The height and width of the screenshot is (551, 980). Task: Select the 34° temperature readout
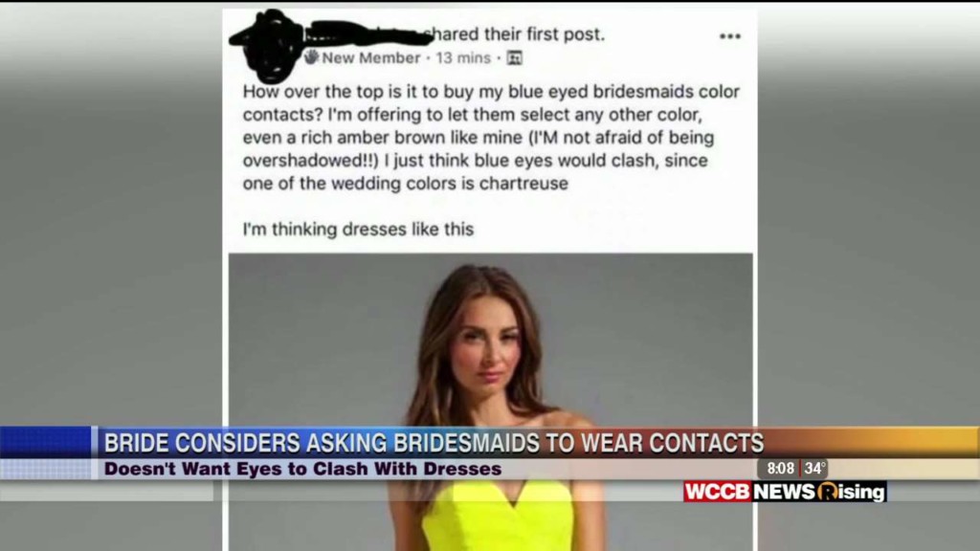814,469
